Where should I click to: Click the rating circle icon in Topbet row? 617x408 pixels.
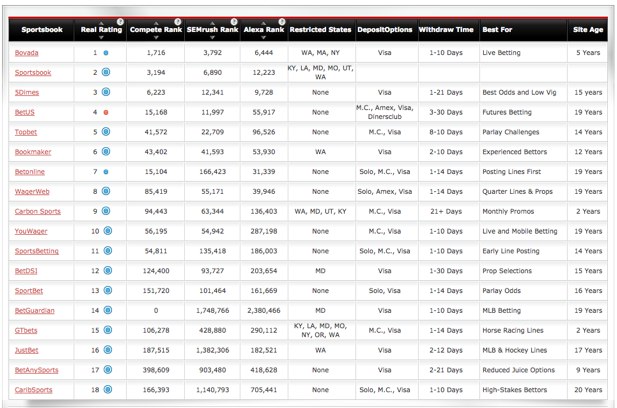106,132
